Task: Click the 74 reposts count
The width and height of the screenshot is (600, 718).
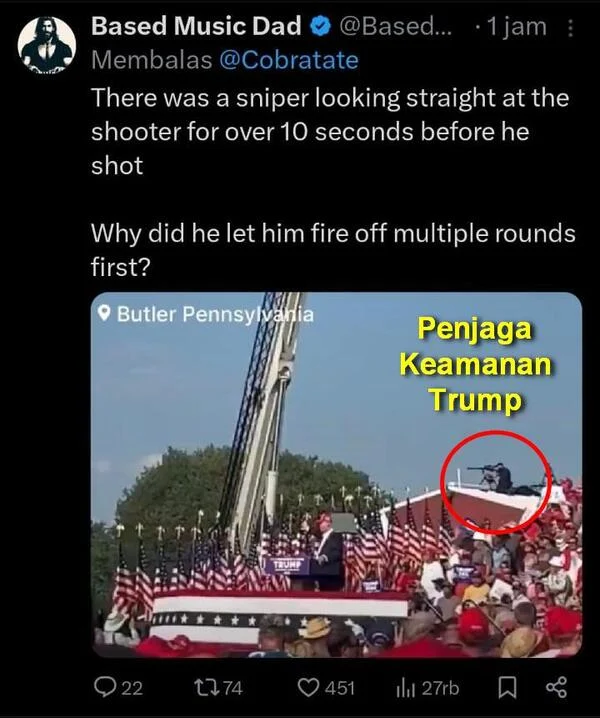Action: (x=231, y=688)
